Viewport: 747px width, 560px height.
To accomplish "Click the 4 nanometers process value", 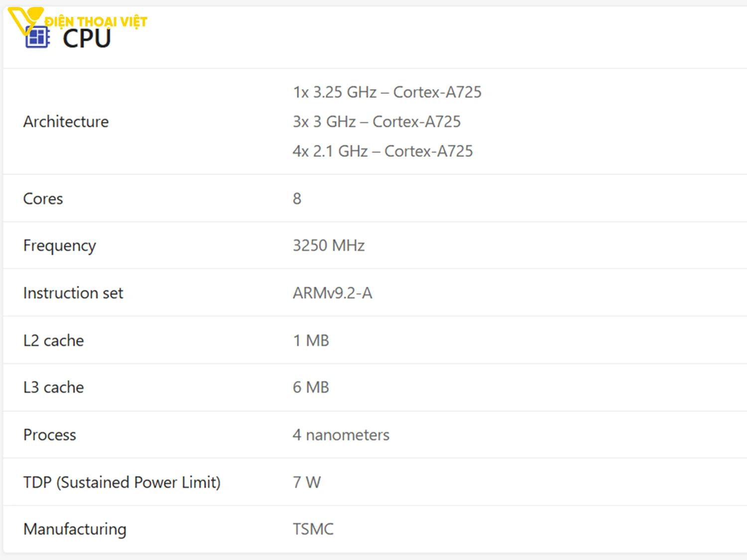I will pyautogui.click(x=341, y=435).
